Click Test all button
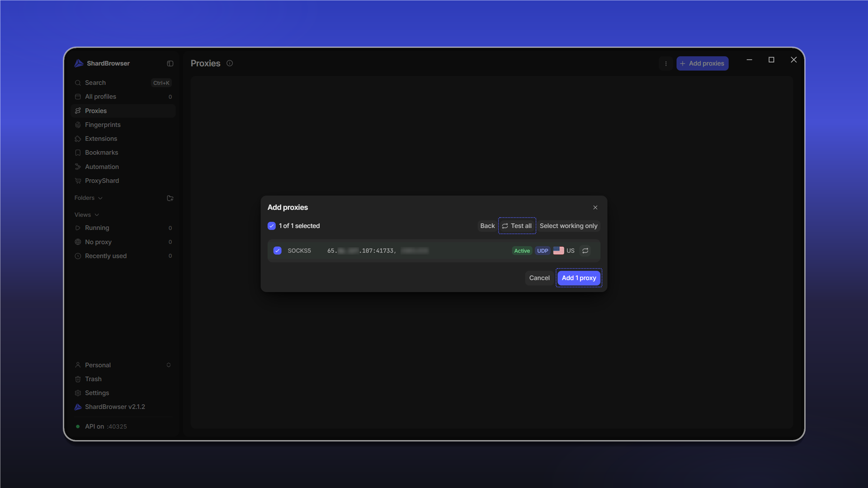 click(517, 226)
